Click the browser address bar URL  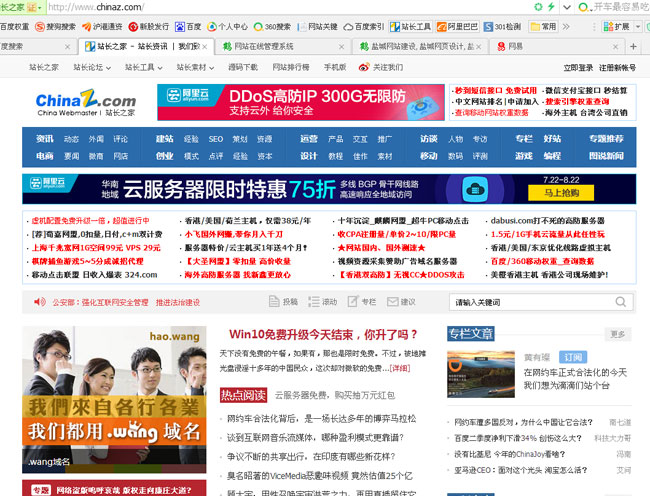tap(96, 7)
